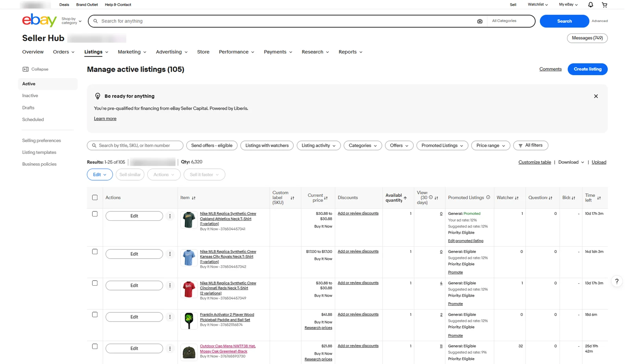Check the Cincinnati Reds listing checkbox
The height and width of the screenshot is (364, 630).
click(x=95, y=283)
